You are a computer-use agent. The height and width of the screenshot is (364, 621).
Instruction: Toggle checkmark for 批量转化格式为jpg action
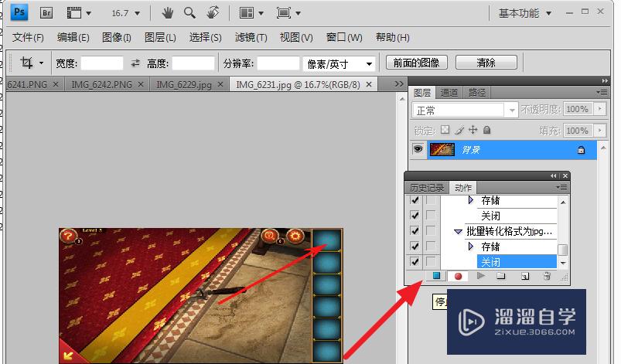tap(415, 230)
